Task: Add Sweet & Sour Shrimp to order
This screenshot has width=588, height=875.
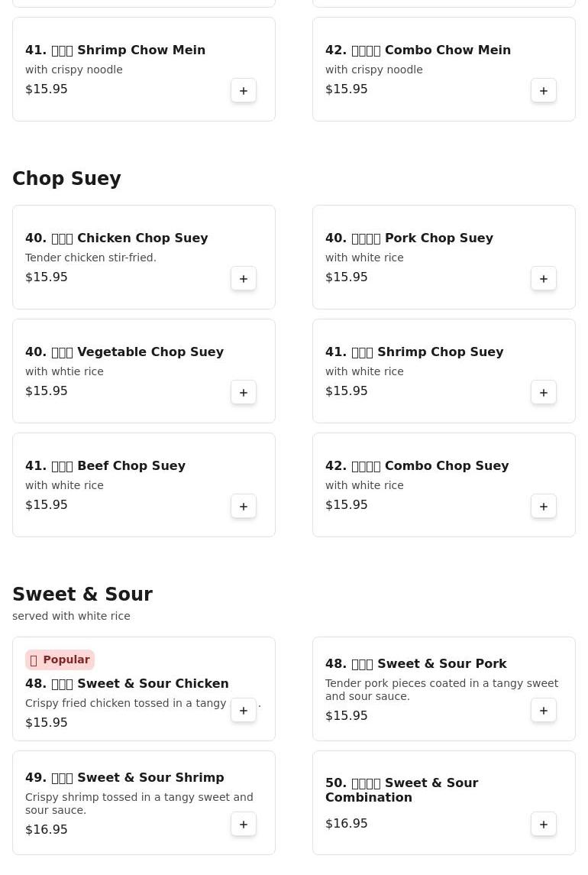Action: [x=244, y=825]
